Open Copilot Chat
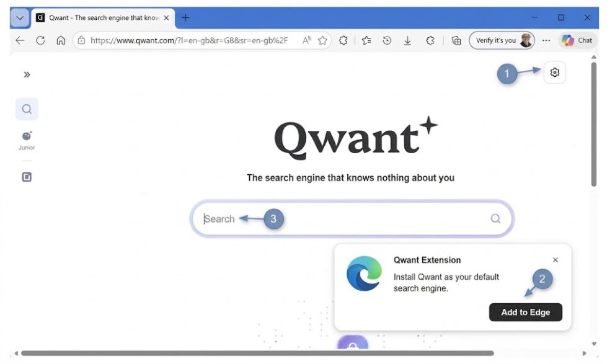The image size is (615, 364). [577, 40]
